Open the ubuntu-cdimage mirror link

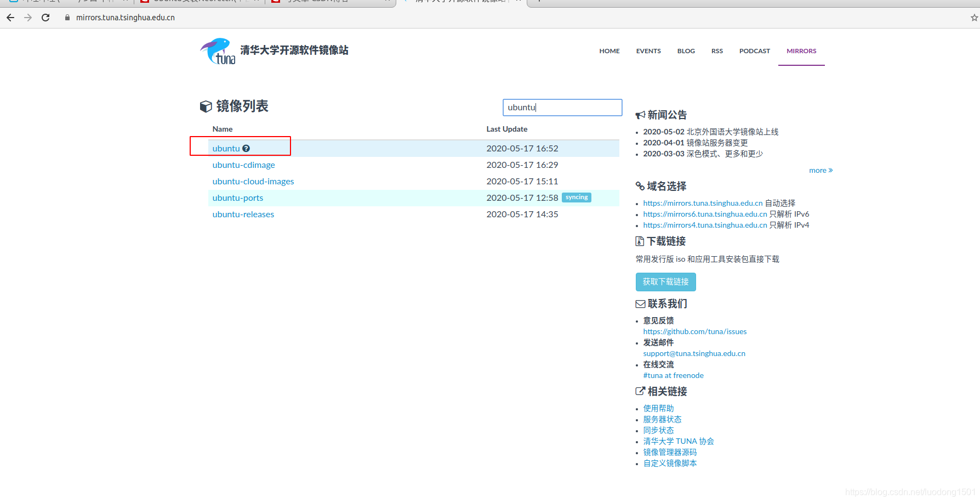click(x=243, y=165)
